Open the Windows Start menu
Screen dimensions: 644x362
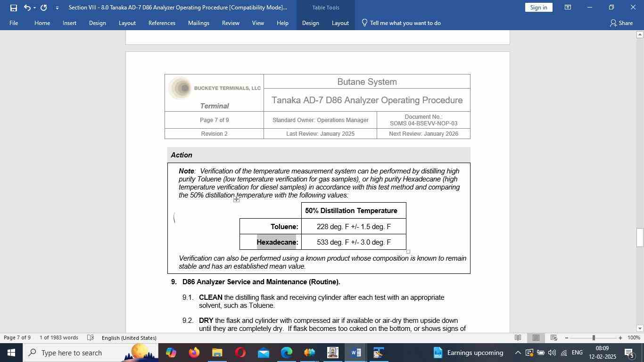coord(11,353)
